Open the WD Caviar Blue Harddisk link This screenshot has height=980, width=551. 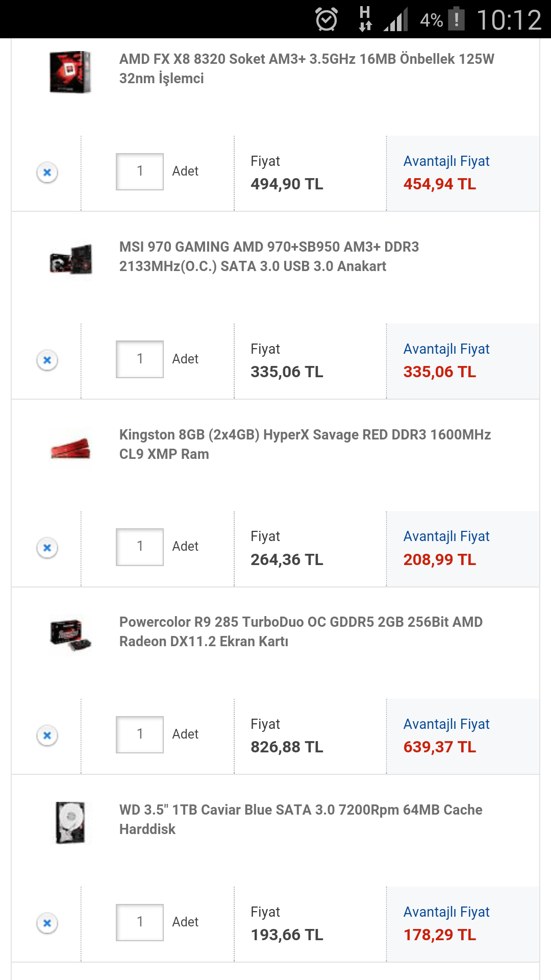pos(300,819)
